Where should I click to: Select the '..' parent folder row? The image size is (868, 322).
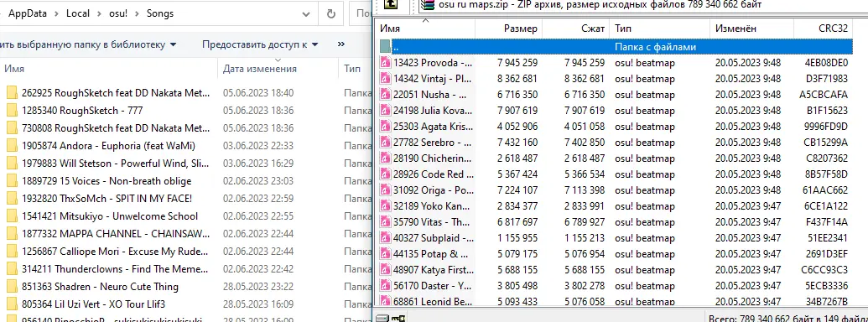click(x=615, y=47)
